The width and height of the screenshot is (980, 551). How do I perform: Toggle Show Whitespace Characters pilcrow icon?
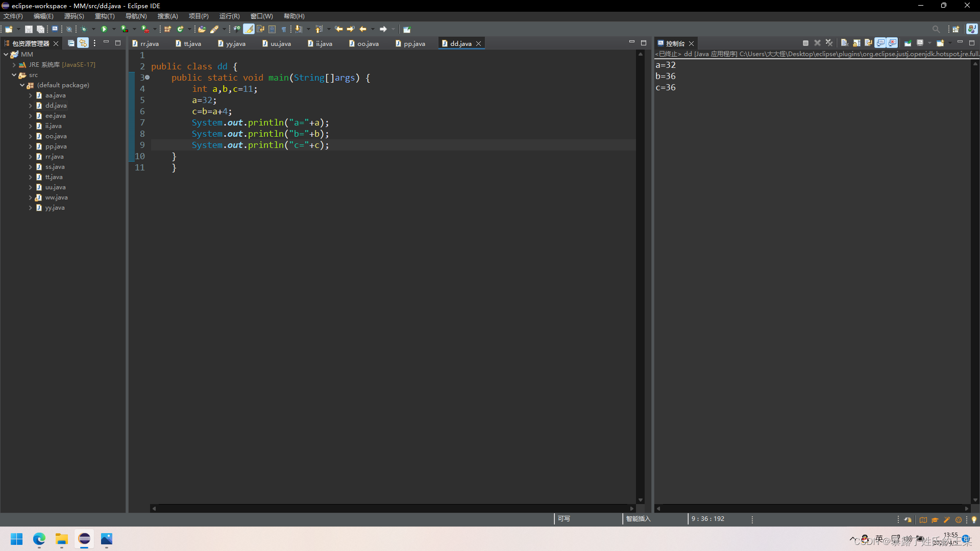pyautogui.click(x=284, y=29)
